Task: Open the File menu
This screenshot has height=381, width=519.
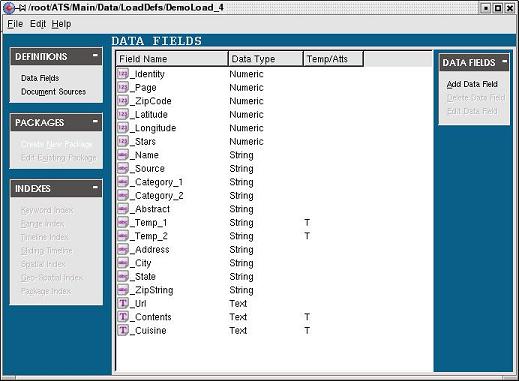Action: tap(15, 24)
